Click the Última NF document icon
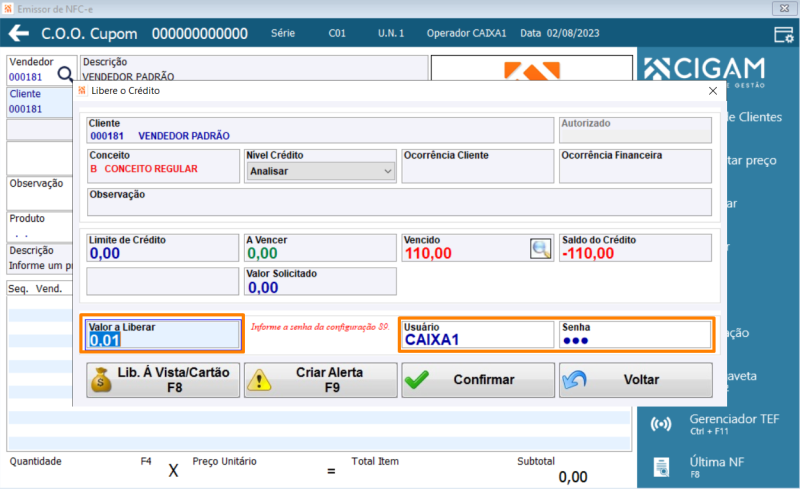 [x=661, y=467]
